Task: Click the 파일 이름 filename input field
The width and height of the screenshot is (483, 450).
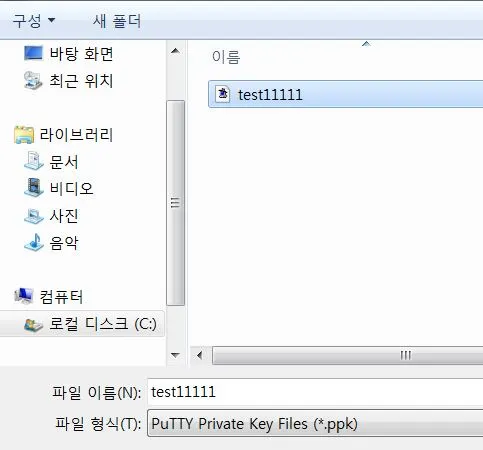Action: click(x=315, y=392)
